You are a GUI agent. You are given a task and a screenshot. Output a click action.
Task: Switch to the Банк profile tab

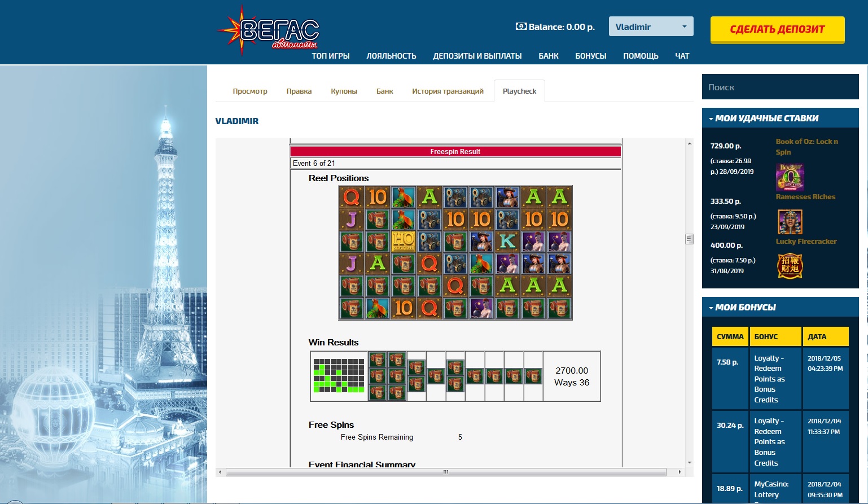(x=385, y=91)
